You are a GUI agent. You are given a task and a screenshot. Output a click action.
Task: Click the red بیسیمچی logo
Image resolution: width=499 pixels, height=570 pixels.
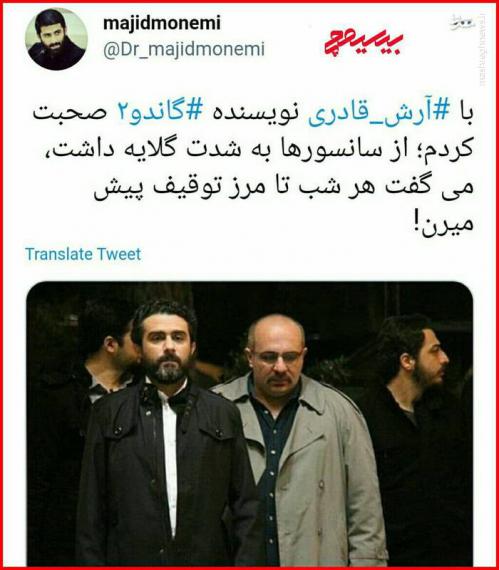(x=363, y=43)
